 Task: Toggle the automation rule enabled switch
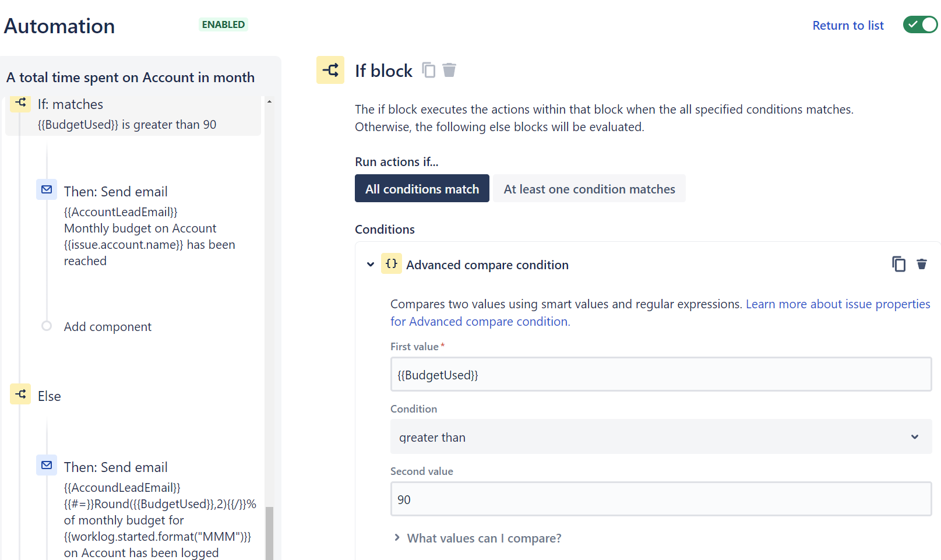[920, 25]
